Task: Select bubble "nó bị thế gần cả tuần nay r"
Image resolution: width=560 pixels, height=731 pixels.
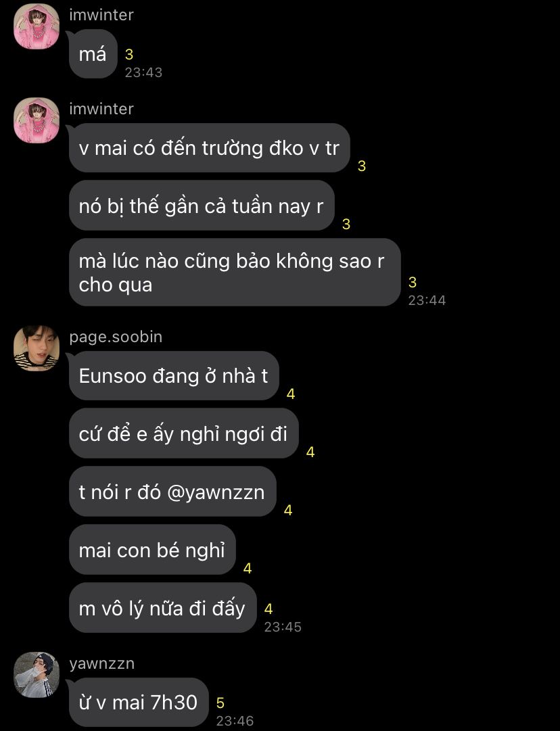Action: [x=202, y=206]
